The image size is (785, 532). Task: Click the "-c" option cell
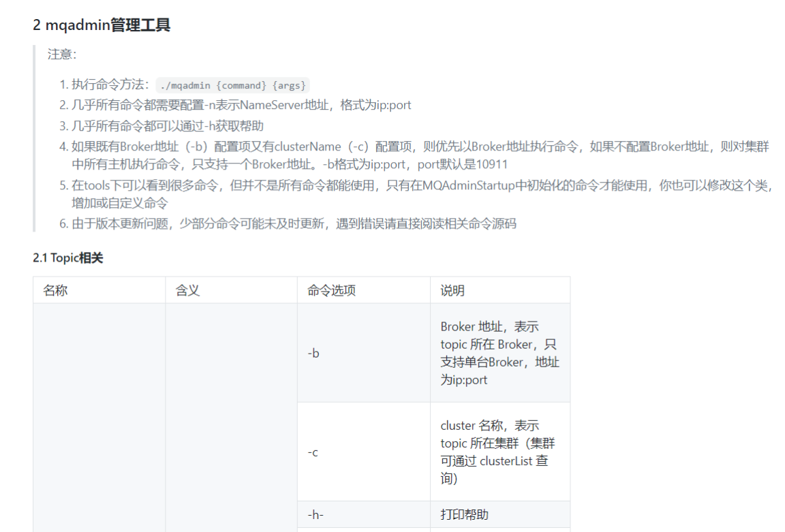pos(313,452)
